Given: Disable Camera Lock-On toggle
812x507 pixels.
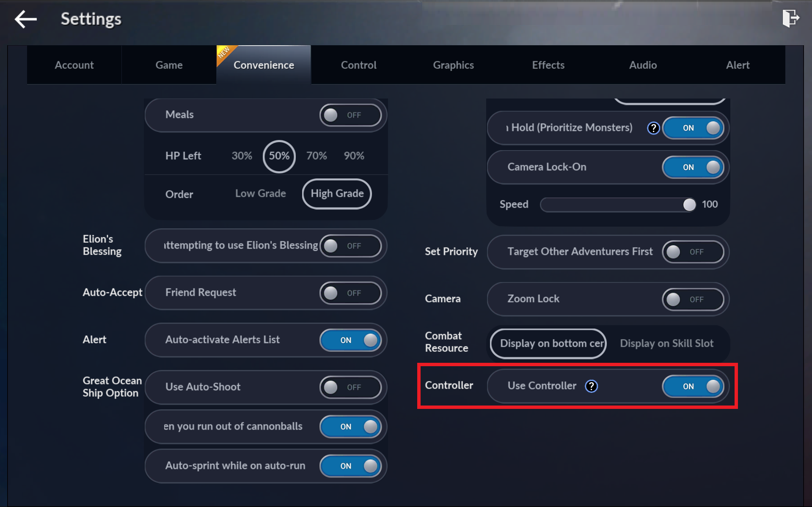Looking at the screenshot, I should (693, 167).
